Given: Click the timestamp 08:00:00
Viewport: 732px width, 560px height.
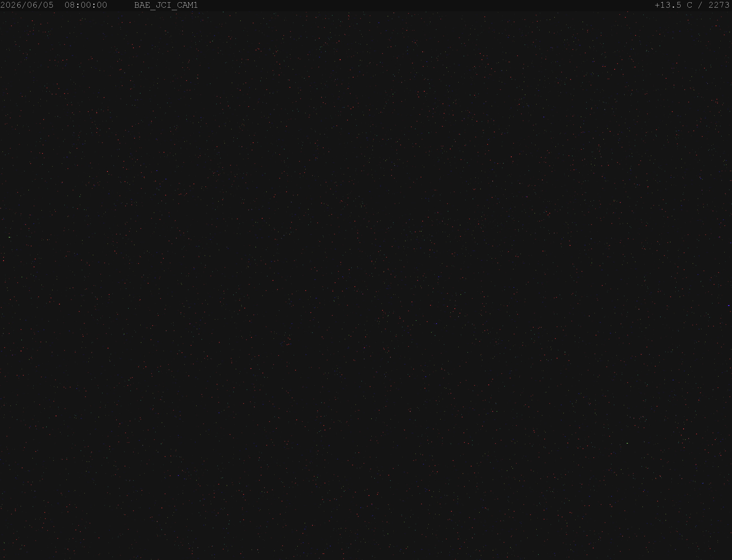Looking at the screenshot, I should pyautogui.click(x=86, y=5).
